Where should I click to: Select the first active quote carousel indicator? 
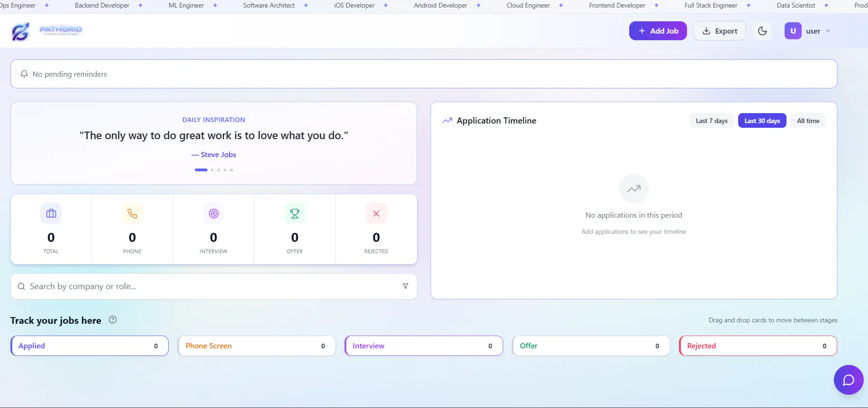pyautogui.click(x=201, y=170)
